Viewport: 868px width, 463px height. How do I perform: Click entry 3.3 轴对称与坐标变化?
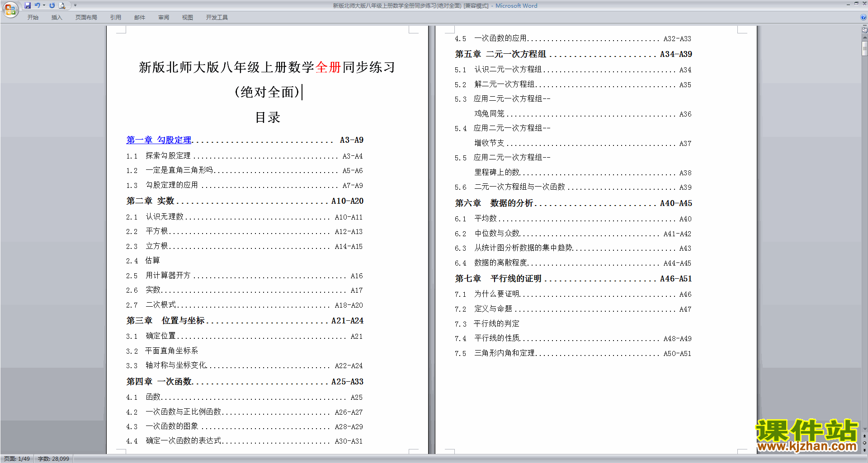(x=245, y=365)
